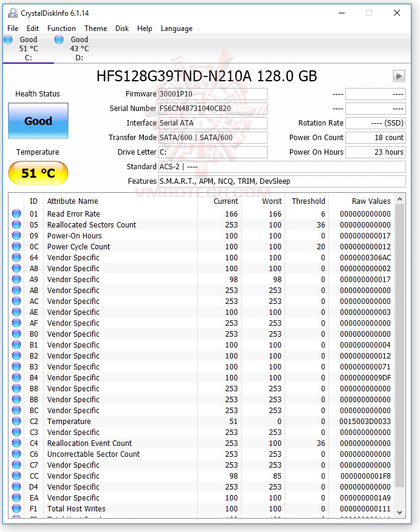The height and width of the screenshot is (532, 420).
Task: Open the Function menu
Action: click(61, 29)
